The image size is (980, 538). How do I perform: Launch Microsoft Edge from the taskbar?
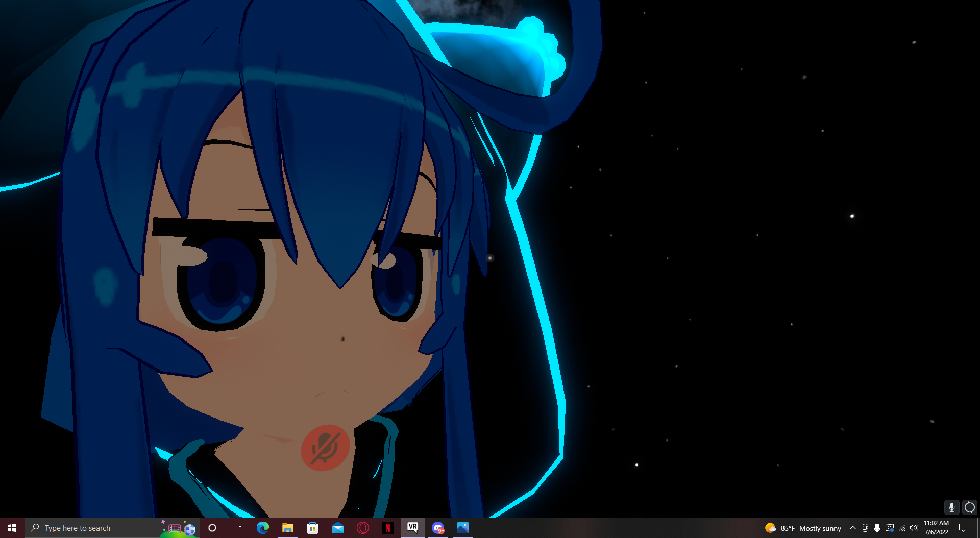click(262, 528)
